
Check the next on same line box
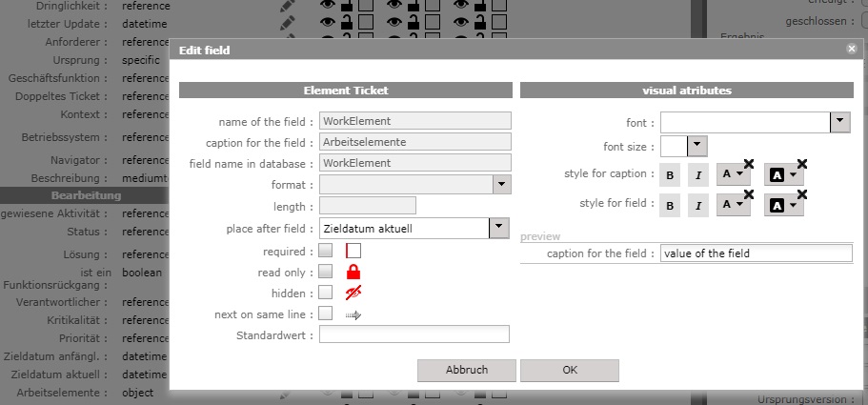click(x=326, y=313)
